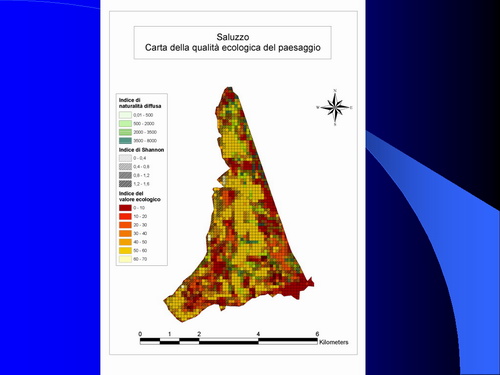Image resolution: width=500 pixels, height=375 pixels.
Task: Select the 500 - 2000 light green swatch
Action: tap(125, 124)
